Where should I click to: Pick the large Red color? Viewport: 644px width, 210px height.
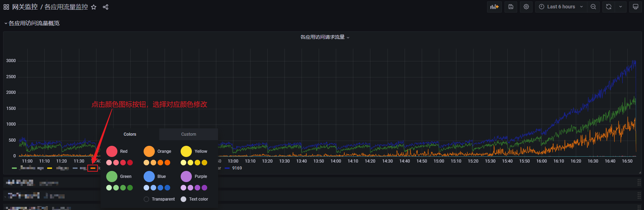pos(112,151)
